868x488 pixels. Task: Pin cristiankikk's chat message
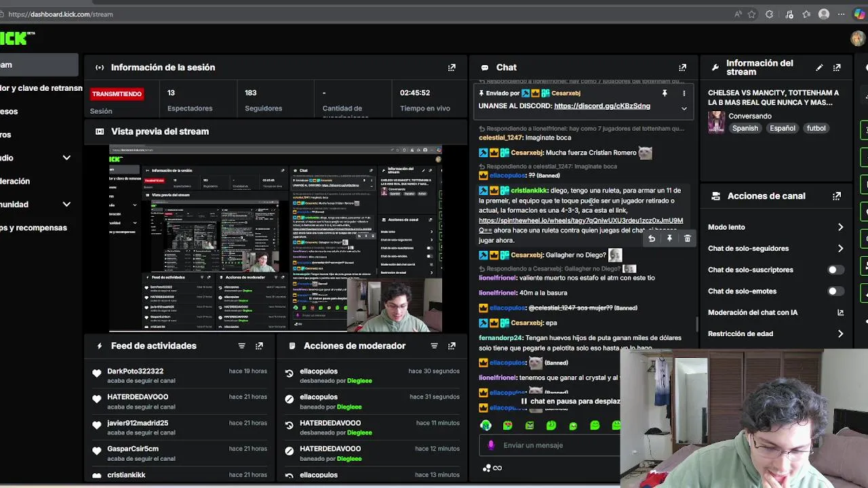click(x=669, y=239)
